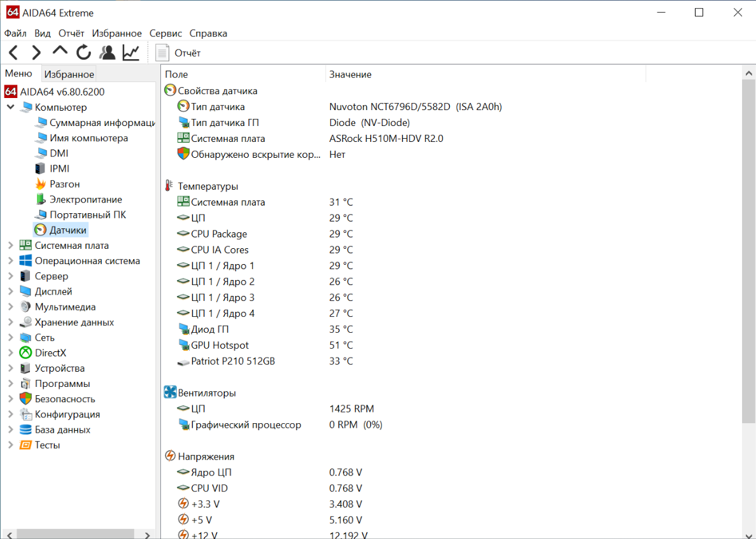Click the База данных database icon
756x539 pixels.
pyautogui.click(x=25, y=430)
